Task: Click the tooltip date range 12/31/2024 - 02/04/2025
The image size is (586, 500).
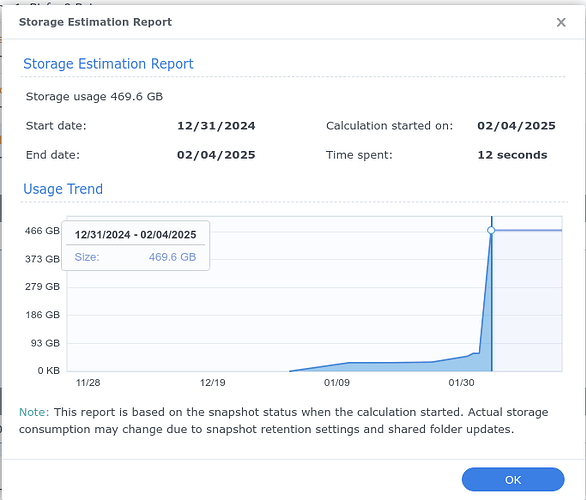Action: pyautogui.click(x=135, y=235)
